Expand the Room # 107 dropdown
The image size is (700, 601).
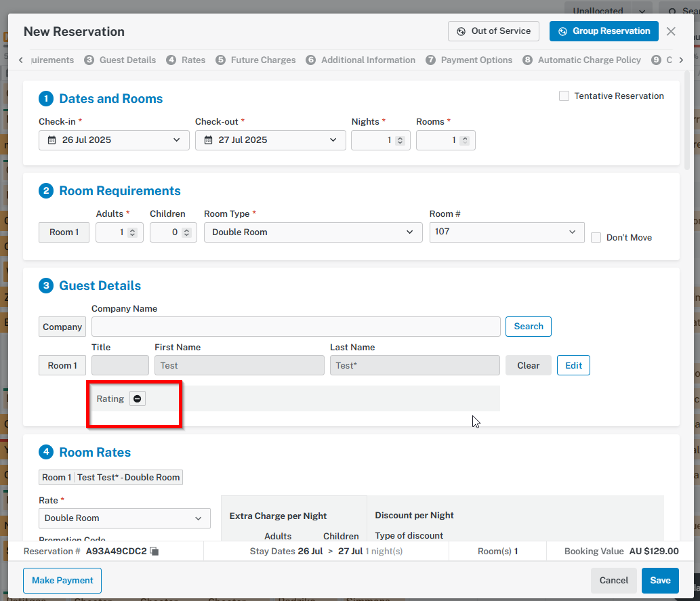click(506, 232)
